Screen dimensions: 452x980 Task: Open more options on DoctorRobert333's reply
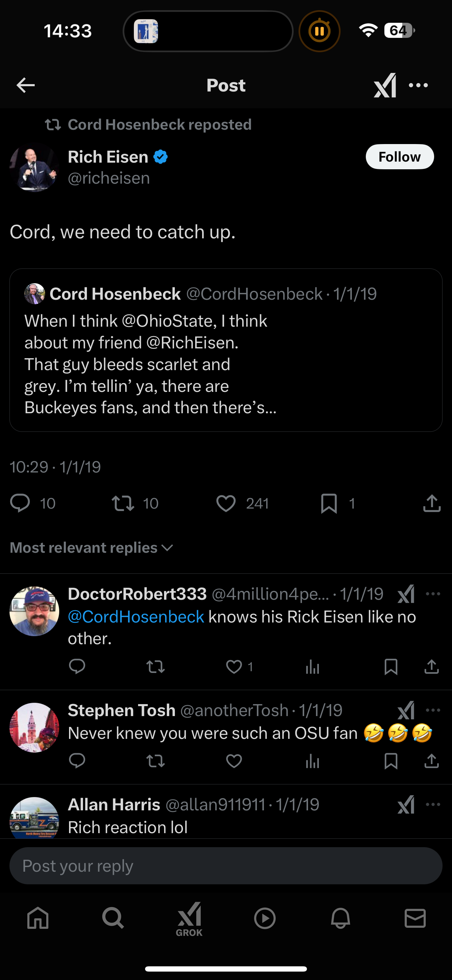point(433,594)
